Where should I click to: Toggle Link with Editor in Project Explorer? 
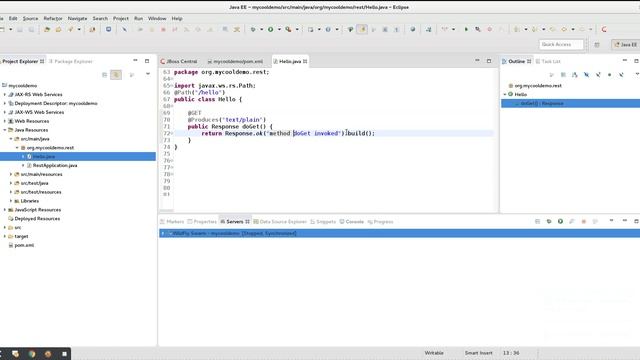tap(116, 75)
